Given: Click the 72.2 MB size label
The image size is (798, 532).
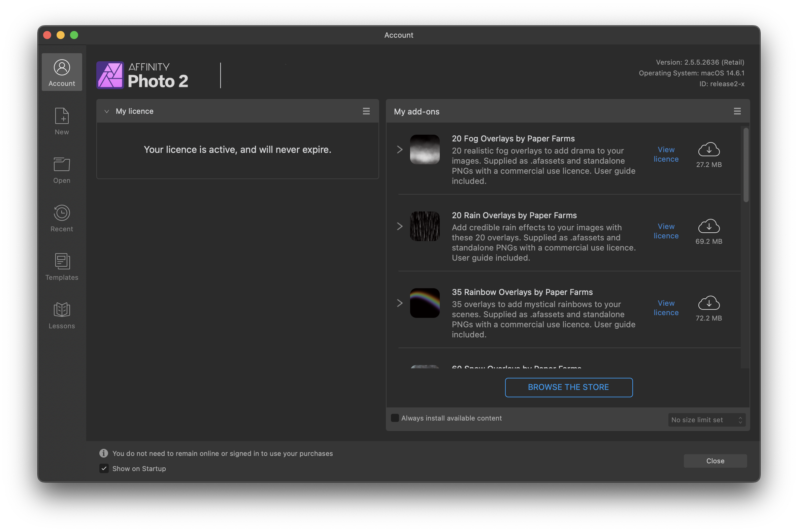Looking at the screenshot, I should pyautogui.click(x=709, y=318).
